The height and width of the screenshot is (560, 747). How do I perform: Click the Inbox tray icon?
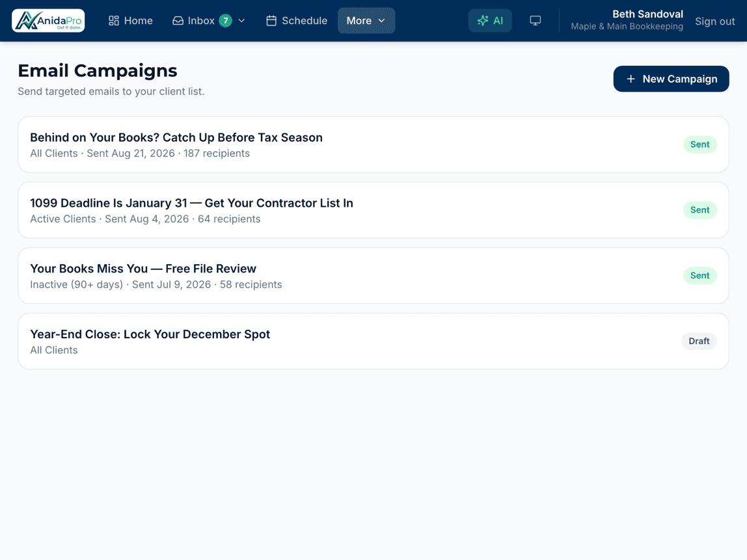pos(178,20)
